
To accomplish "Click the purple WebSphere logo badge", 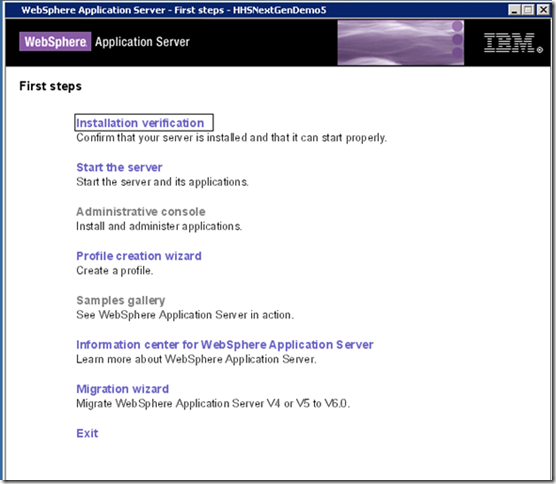I will click(55, 41).
